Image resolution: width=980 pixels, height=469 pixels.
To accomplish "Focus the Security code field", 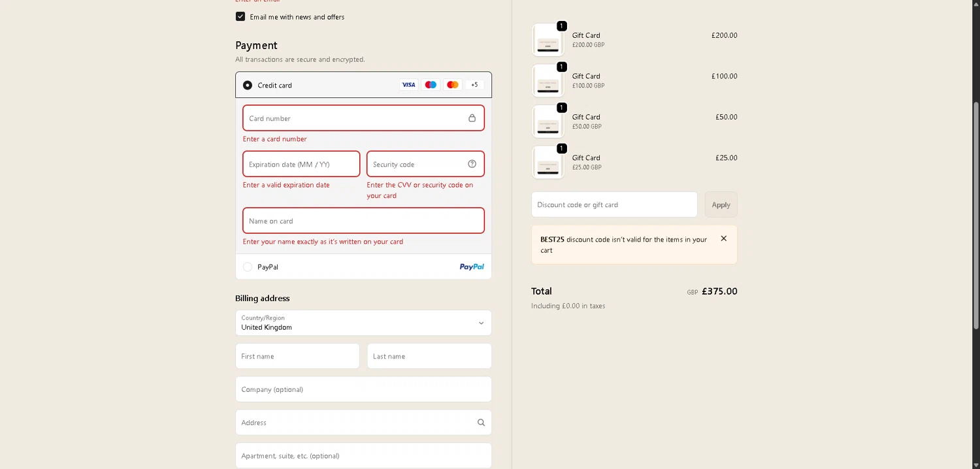I will [425, 164].
